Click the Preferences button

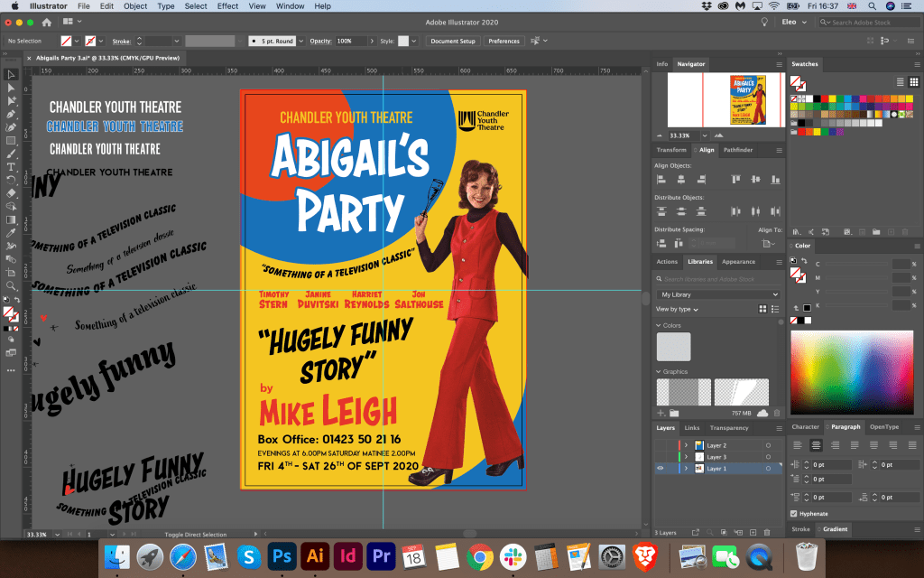(x=504, y=41)
